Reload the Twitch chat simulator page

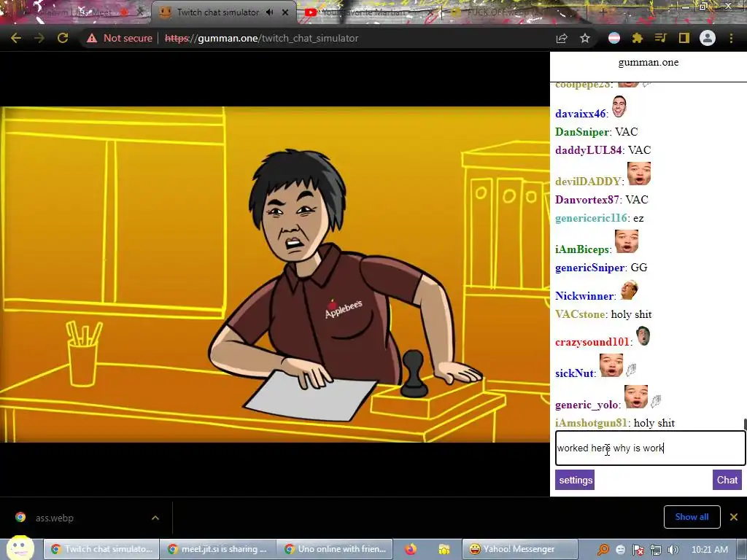63,38
